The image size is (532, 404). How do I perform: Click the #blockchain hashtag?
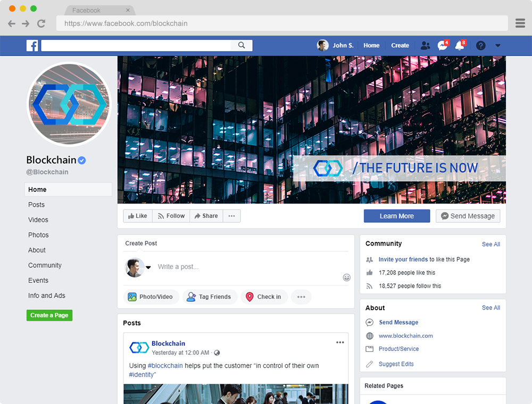(165, 366)
